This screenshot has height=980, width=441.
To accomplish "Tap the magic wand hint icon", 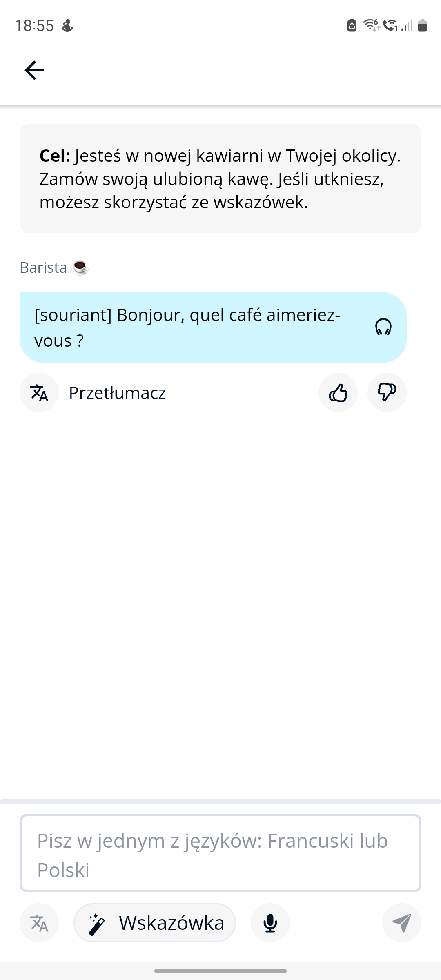I will click(x=96, y=924).
